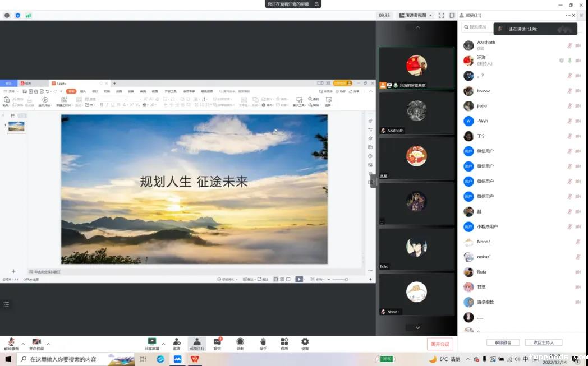Open the 共享屏幕 share screen tool
The image size is (588, 366).
coord(151,343)
